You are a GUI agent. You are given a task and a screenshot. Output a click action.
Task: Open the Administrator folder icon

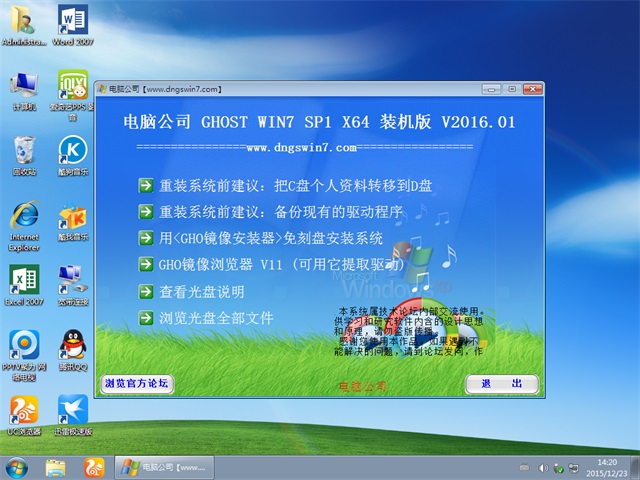pos(24,24)
